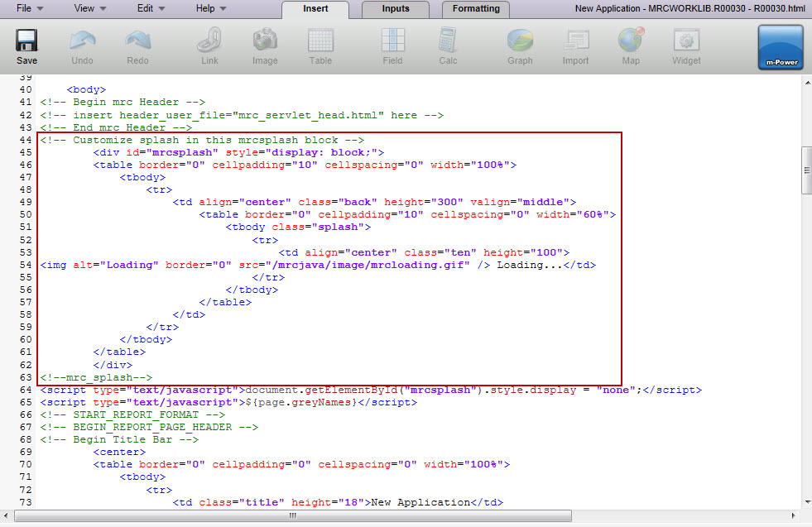Click the div id "mrcsplash" value on line 45
The image size is (812, 527).
pyautogui.click(x=182, y=152)
